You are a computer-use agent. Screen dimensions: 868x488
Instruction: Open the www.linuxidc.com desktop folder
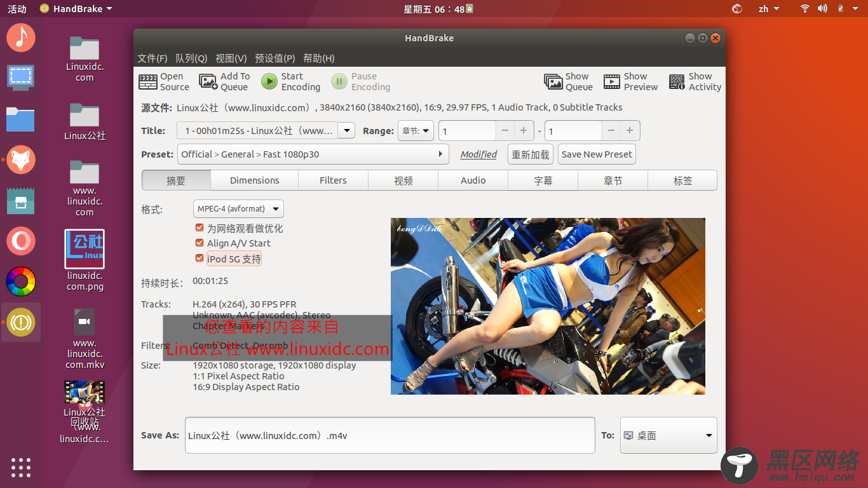pyautogui.click(x=85, y=188)
